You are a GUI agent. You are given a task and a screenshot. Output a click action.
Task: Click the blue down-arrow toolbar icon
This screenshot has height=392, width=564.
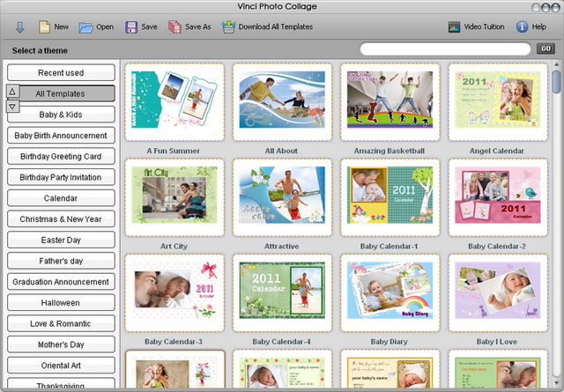point(20,27)
